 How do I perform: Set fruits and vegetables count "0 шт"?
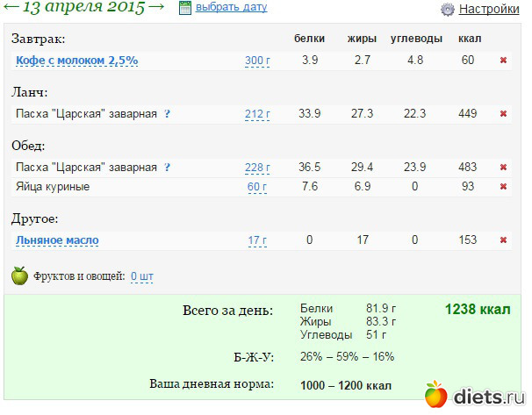tap(141, 276)
